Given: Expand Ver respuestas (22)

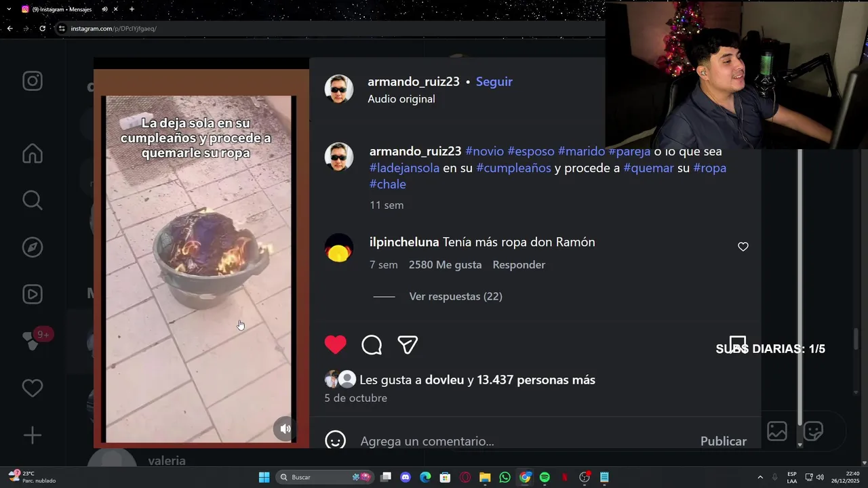Looking at the screenshot, I should click(x=456, y=296).
